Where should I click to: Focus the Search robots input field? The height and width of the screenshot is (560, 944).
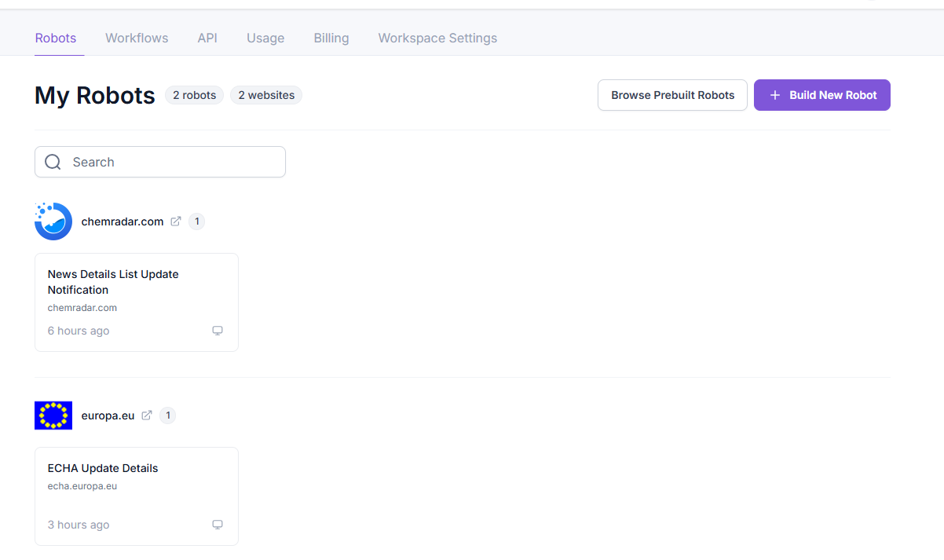[x=173, y=162]
